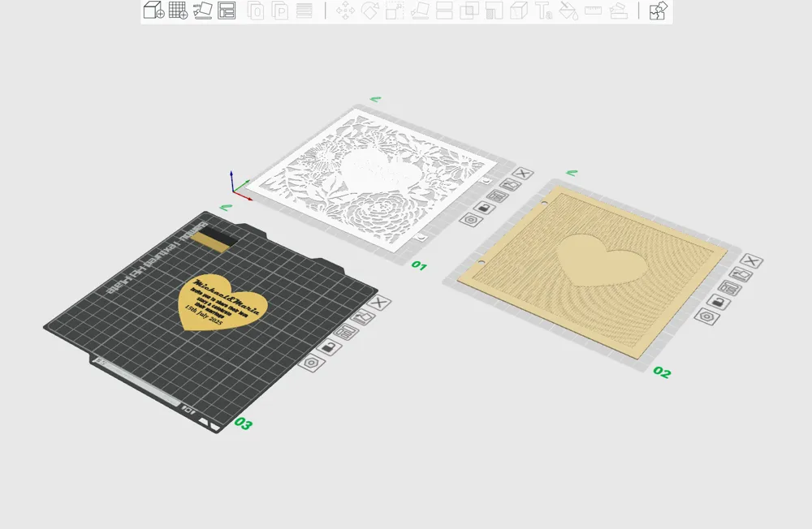Screen dimensions: 812x529
Task: Remove objects on plate 01 with X icon
Action: (x=524, y=173)
